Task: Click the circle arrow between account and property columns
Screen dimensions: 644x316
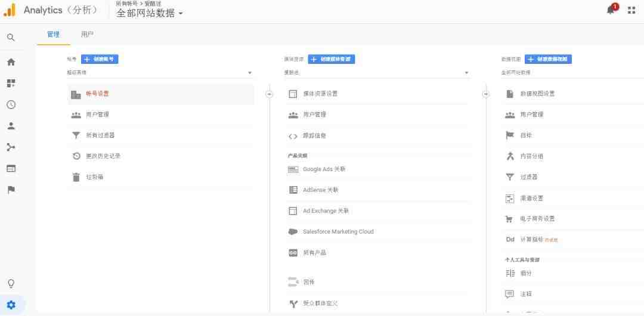Action: 270,94
